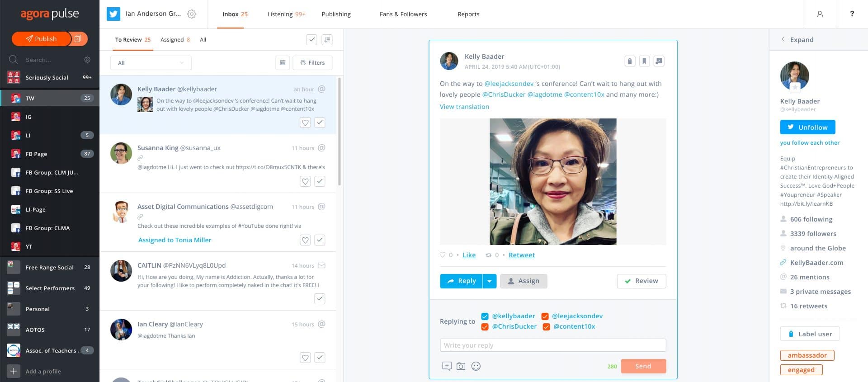Uncheck @leejacksondev in Replying to
868x382 pixels.
(x=545, y=316)
